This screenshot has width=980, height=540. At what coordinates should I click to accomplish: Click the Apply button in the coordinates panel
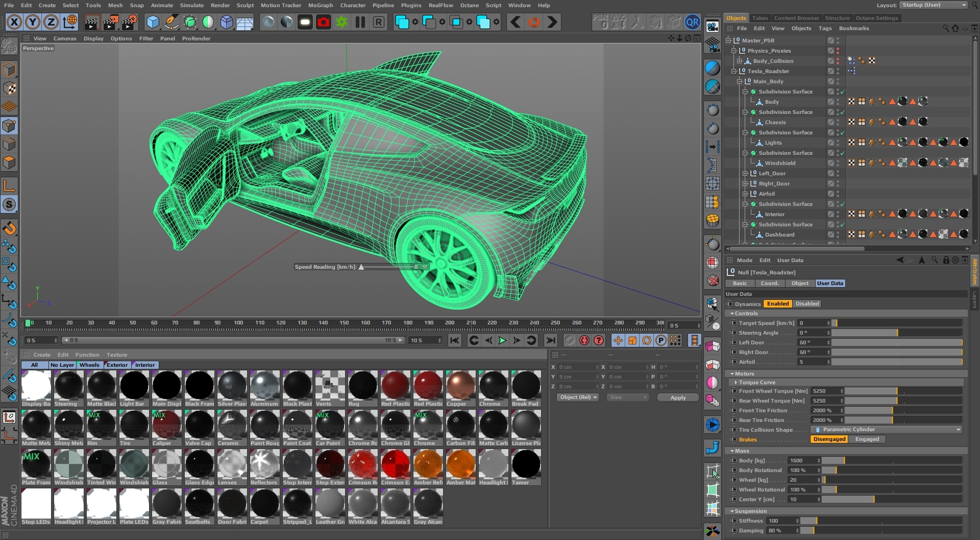[678, 397]
